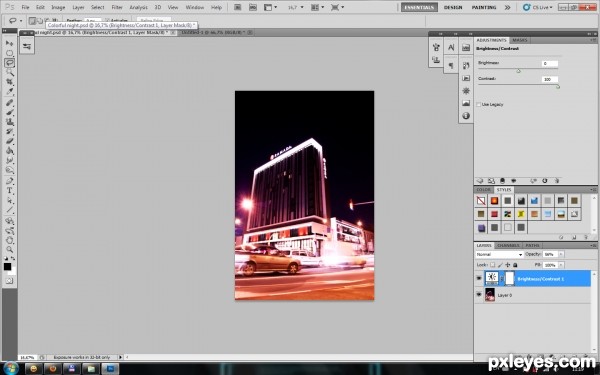Switch to Painting workspace

click(484, 7)
